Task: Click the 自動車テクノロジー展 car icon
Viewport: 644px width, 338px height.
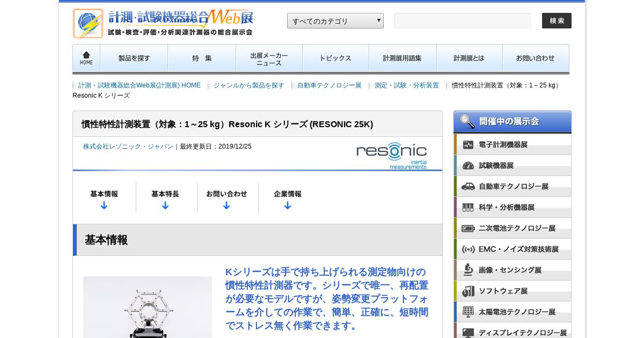Action: pos(468,187)
